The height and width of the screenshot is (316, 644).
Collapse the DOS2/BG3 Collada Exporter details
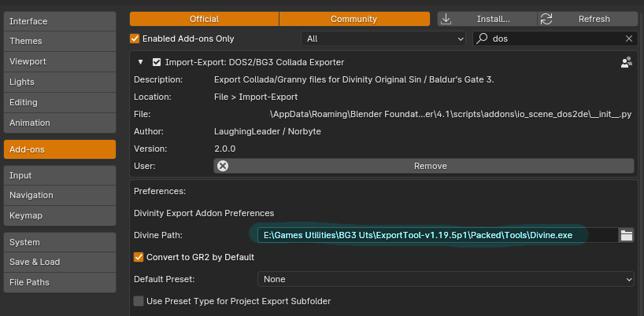coord(141,62)
